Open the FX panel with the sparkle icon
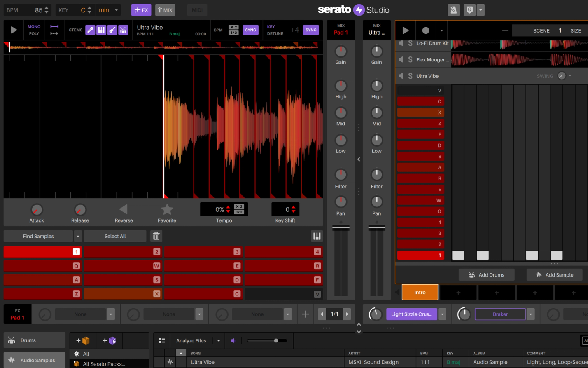 141,9
